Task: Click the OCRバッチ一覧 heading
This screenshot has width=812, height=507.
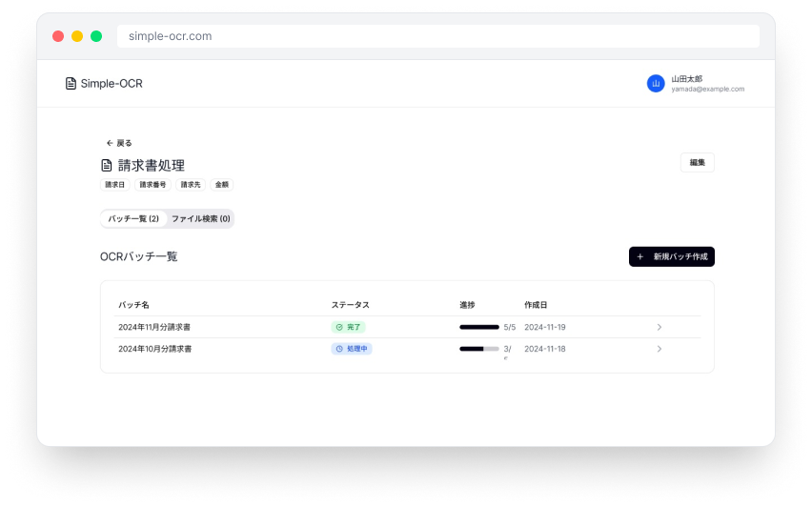Action: 139,257
